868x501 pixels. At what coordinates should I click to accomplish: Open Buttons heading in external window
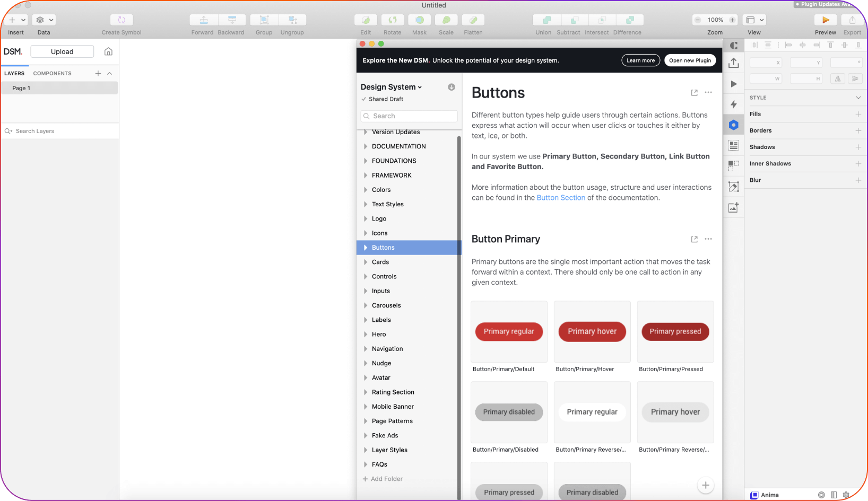click(694, 93)
